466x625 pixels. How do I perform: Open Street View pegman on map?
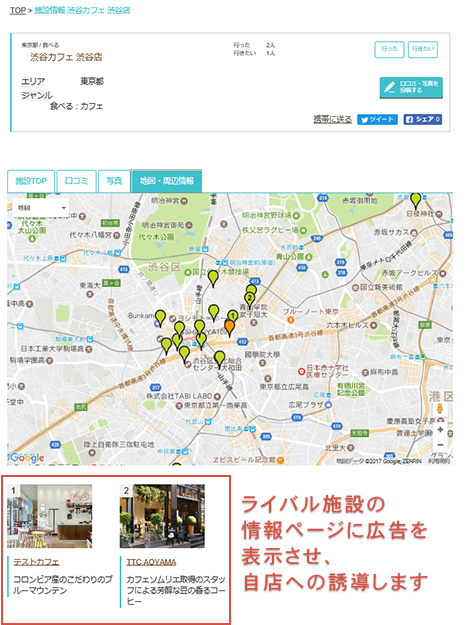pos(440,409)
